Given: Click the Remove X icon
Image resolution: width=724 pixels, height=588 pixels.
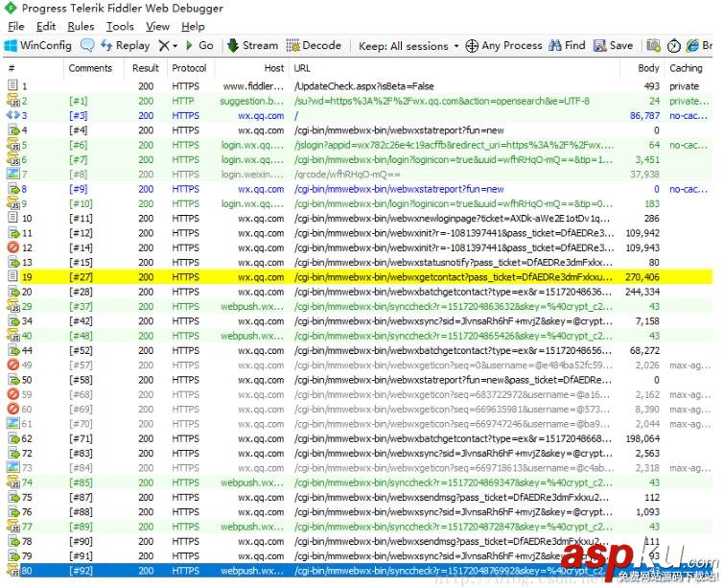Looking at the screenshot, I should click(x=163, y=45).
